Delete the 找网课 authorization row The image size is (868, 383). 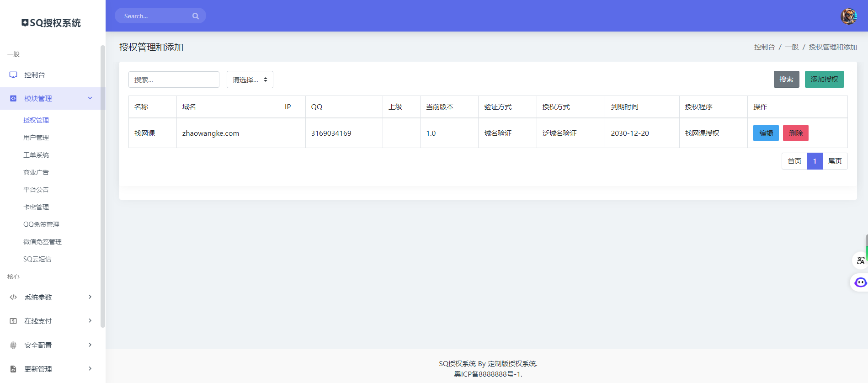[796, 133]
